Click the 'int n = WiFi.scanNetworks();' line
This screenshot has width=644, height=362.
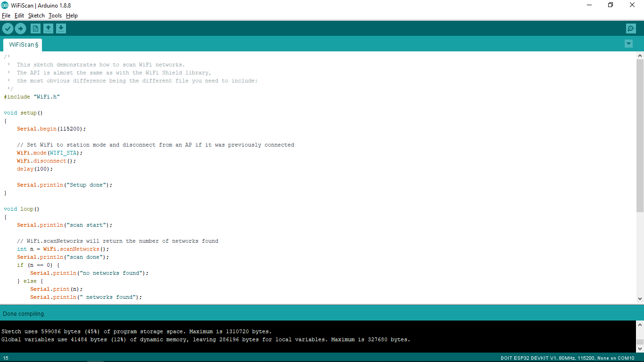point(63,249)
